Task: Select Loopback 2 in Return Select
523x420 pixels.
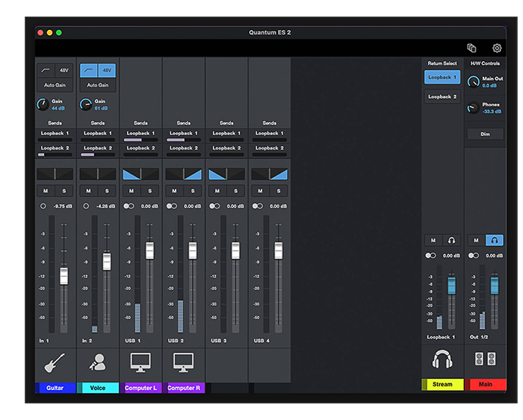Action: [x=442, y=96]
